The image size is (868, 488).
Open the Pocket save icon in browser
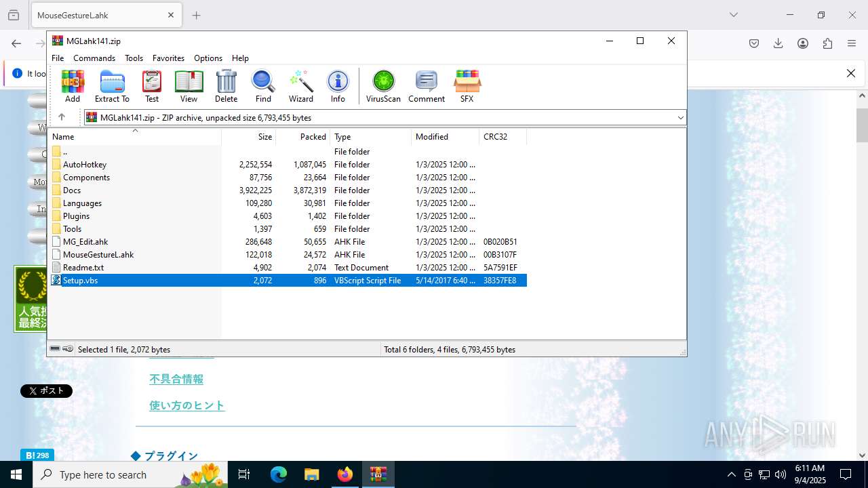(x=754, y=43)
